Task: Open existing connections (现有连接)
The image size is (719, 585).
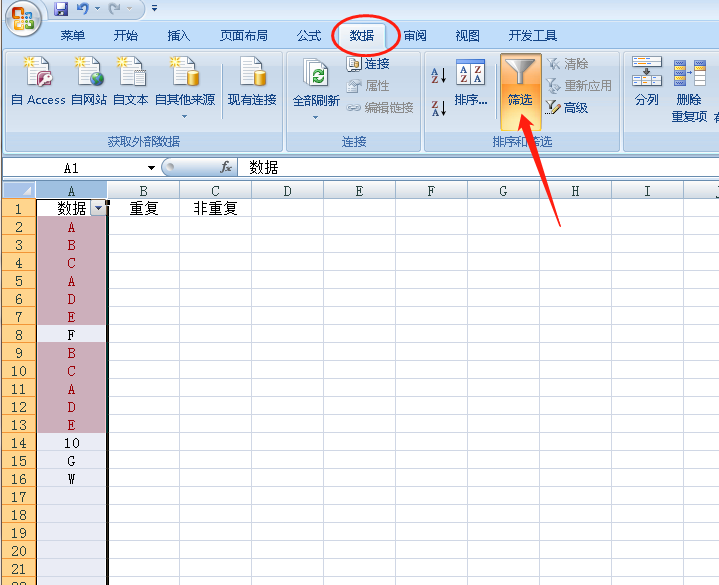Action: click(252, 81)
